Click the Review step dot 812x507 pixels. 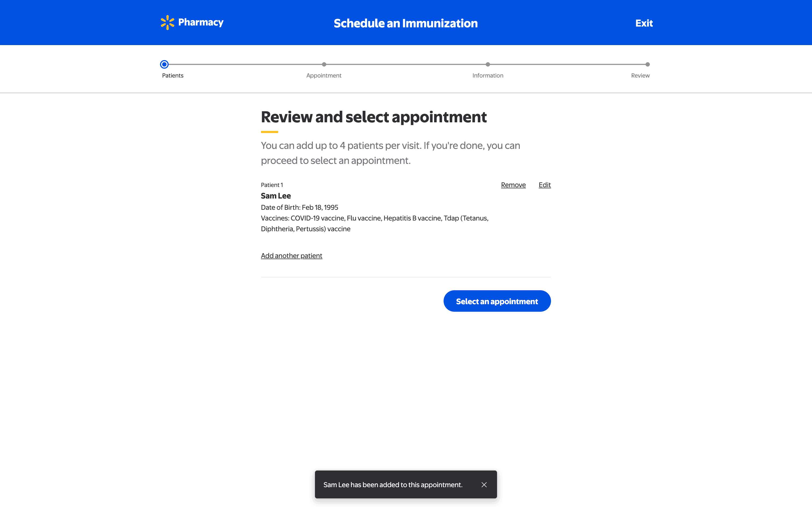tap(647, 64)
